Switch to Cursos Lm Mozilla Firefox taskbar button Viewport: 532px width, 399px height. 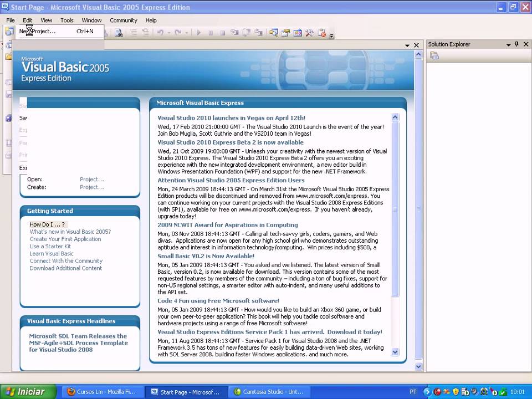(103, 392)
